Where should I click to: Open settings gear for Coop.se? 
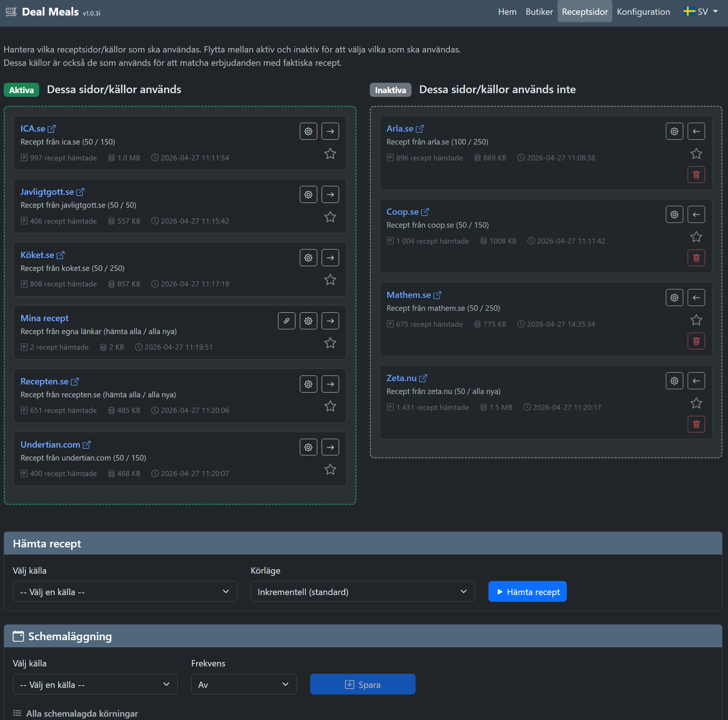coord(674,214)
